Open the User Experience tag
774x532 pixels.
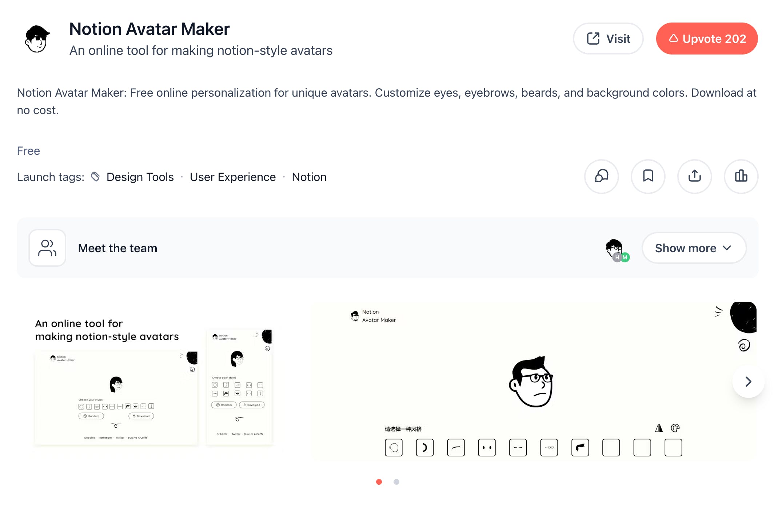pos(233,177)
